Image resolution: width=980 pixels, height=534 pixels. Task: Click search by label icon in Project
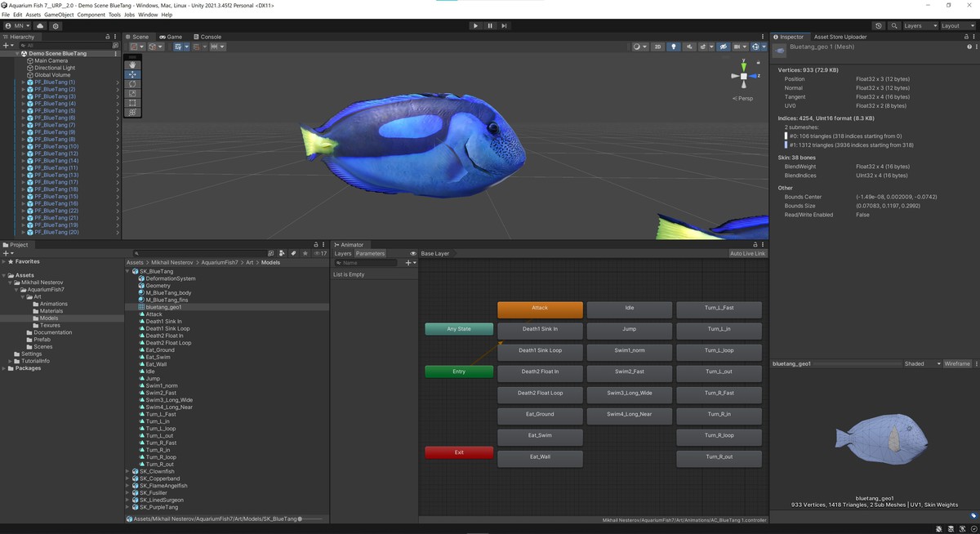click(x=293, y=254)
